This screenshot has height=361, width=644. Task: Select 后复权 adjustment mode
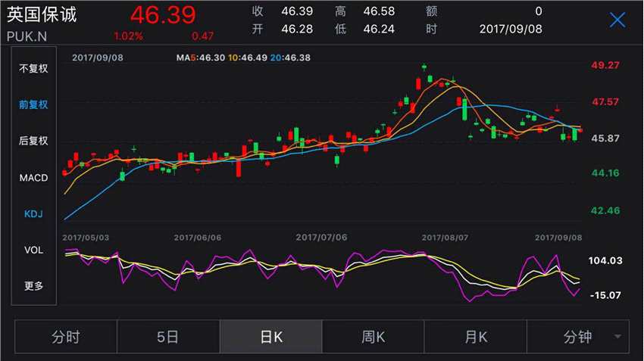[x=33, y=141]
